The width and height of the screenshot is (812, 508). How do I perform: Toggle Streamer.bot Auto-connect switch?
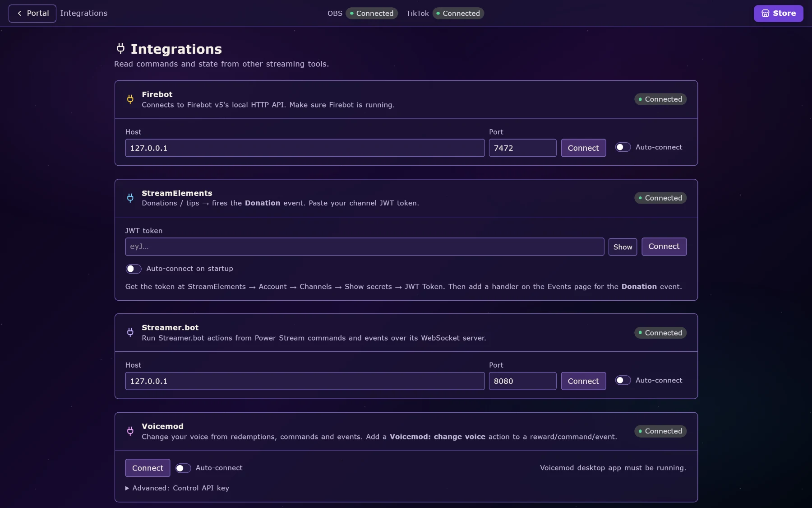[623, 380]
